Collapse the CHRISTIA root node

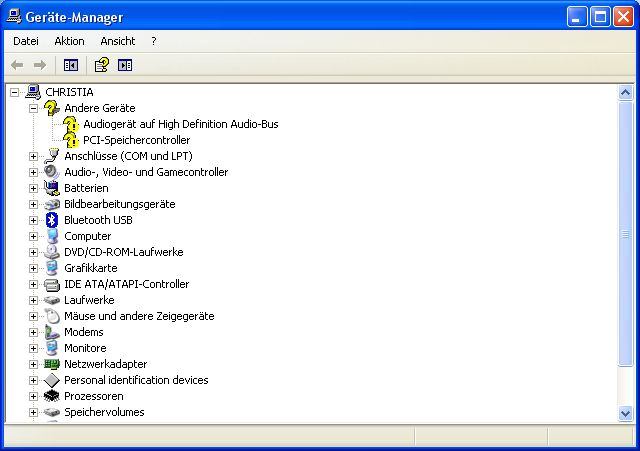[x=14, y=92]
